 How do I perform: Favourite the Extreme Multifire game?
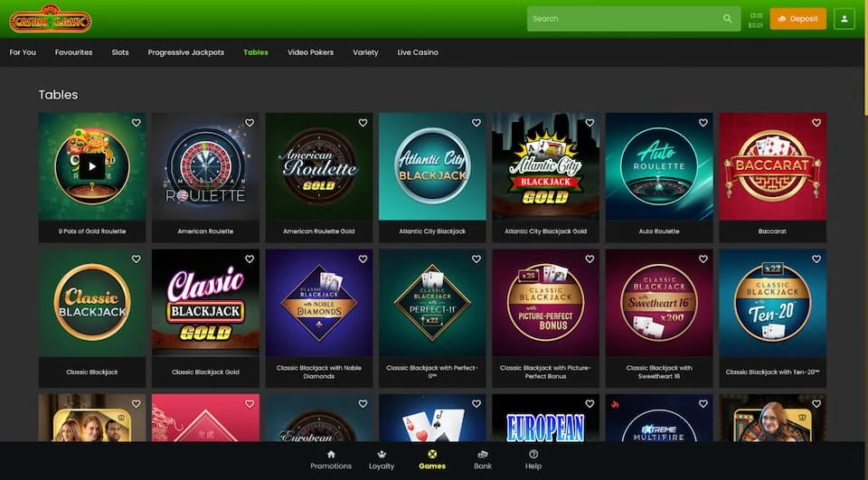pyautogui.click(x=703, y=404)
